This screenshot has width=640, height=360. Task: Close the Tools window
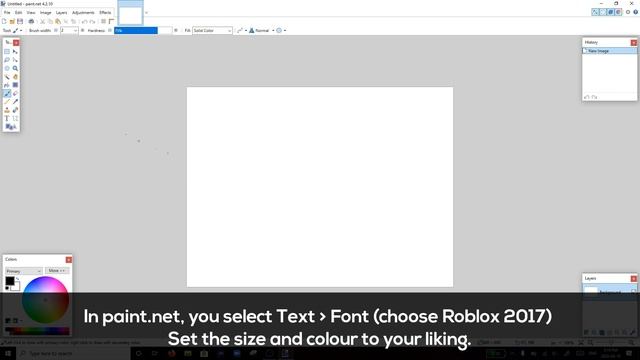click(x=16, y=42)
